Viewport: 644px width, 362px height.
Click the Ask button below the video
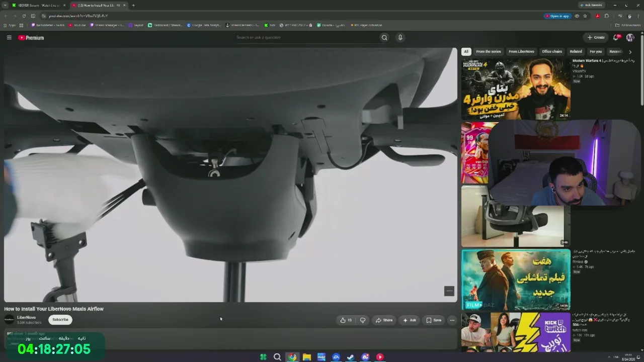tap(410, 320)
